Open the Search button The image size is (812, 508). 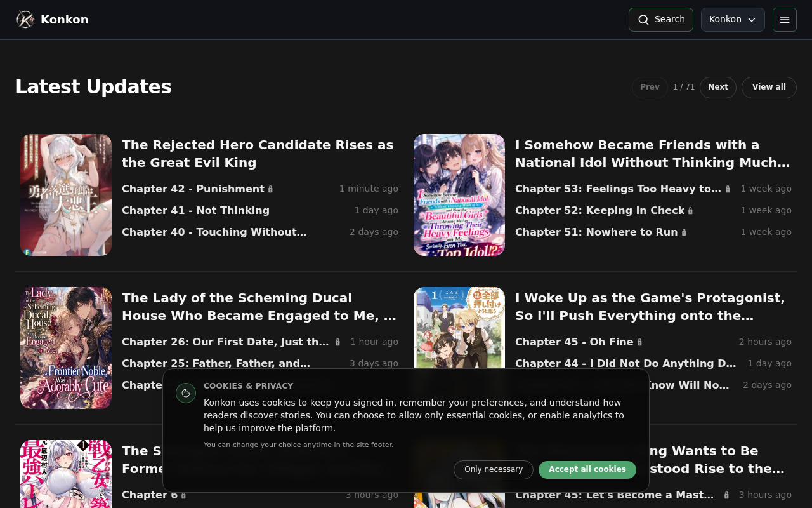point(661,20)
